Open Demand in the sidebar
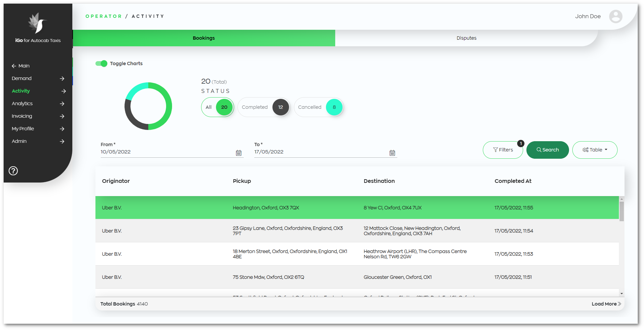Viewport: 644px width, 330px height. pyautogui.click(x=21, y=78)
